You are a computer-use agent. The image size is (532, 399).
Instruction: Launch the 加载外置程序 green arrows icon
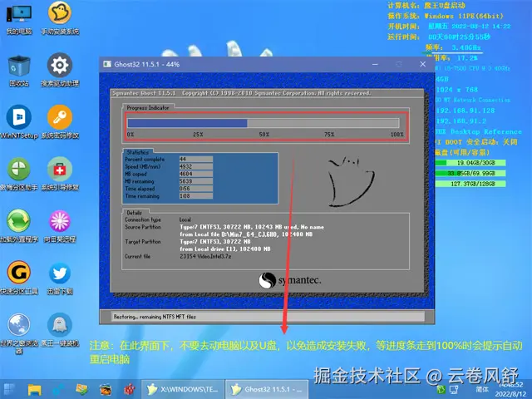click(x=19, y=226)
